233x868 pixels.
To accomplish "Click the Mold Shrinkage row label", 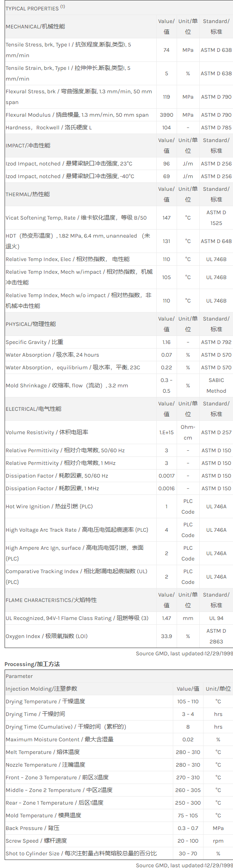I will point(67,385).
